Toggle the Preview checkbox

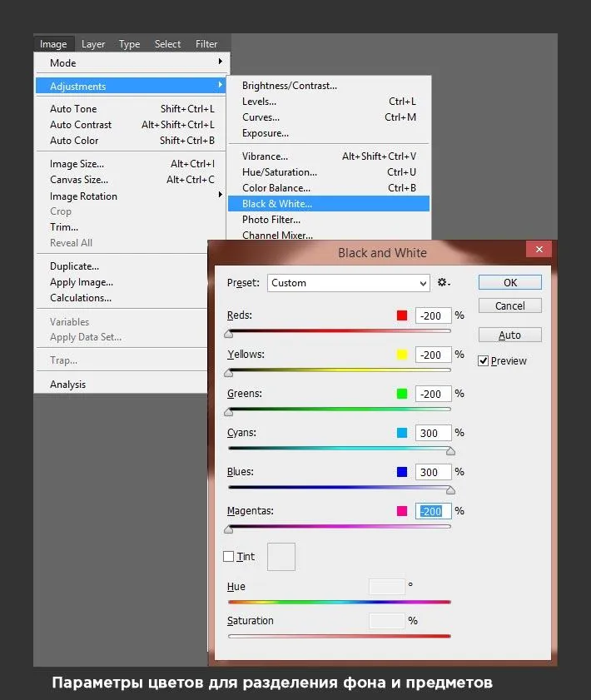483,360
